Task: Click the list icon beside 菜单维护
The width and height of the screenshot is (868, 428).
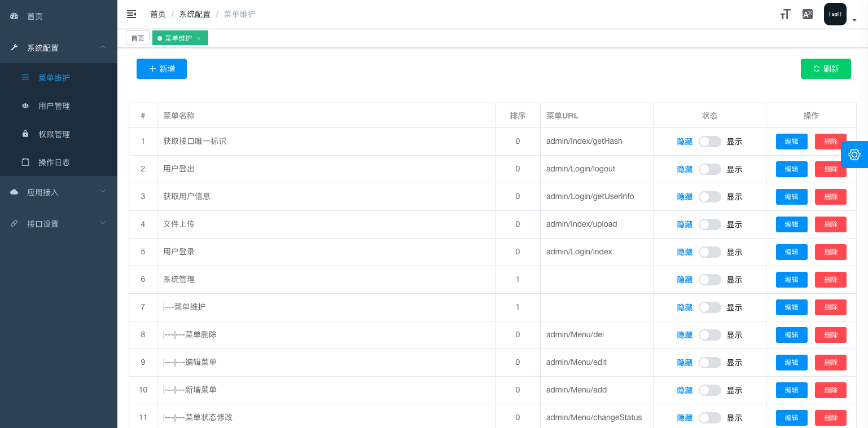Action: coord(25,78)
